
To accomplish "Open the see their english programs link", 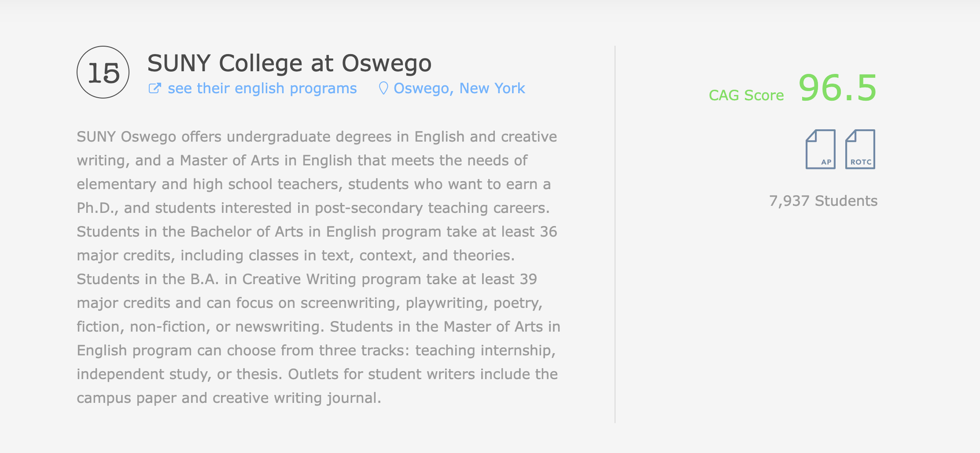I will tap(262, 88).
